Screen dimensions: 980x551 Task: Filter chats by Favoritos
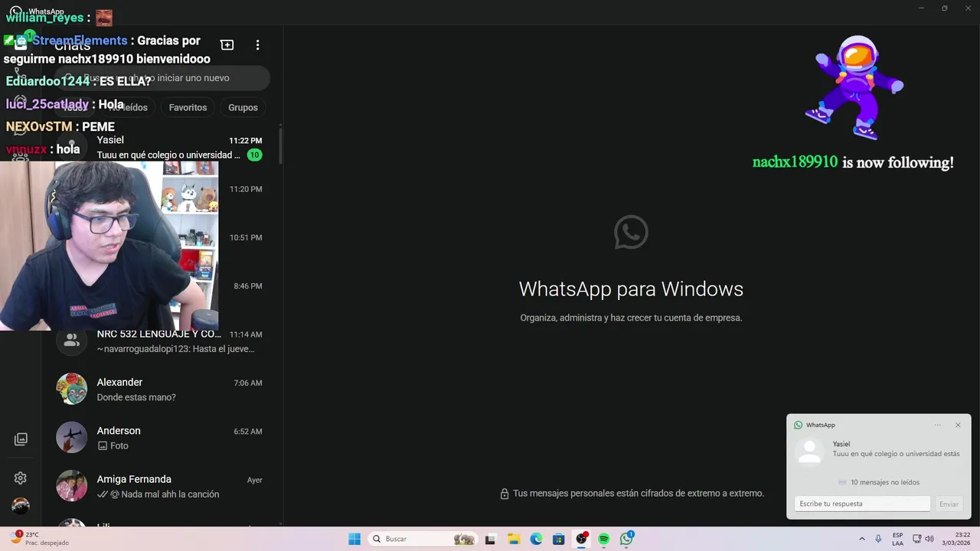coord(188,108)
